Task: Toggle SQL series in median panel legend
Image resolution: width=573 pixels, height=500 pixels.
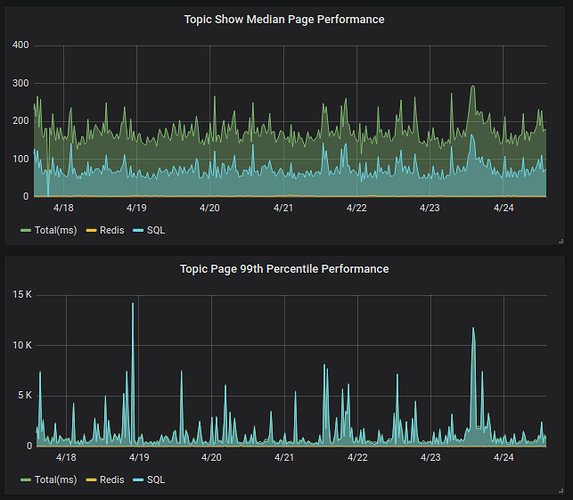Action: 156,230
